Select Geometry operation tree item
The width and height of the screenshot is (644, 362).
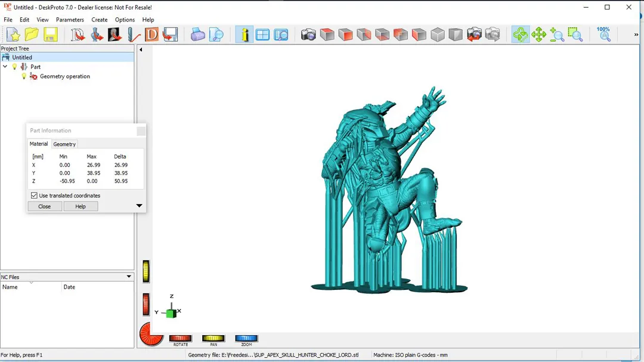coord(65,76)
